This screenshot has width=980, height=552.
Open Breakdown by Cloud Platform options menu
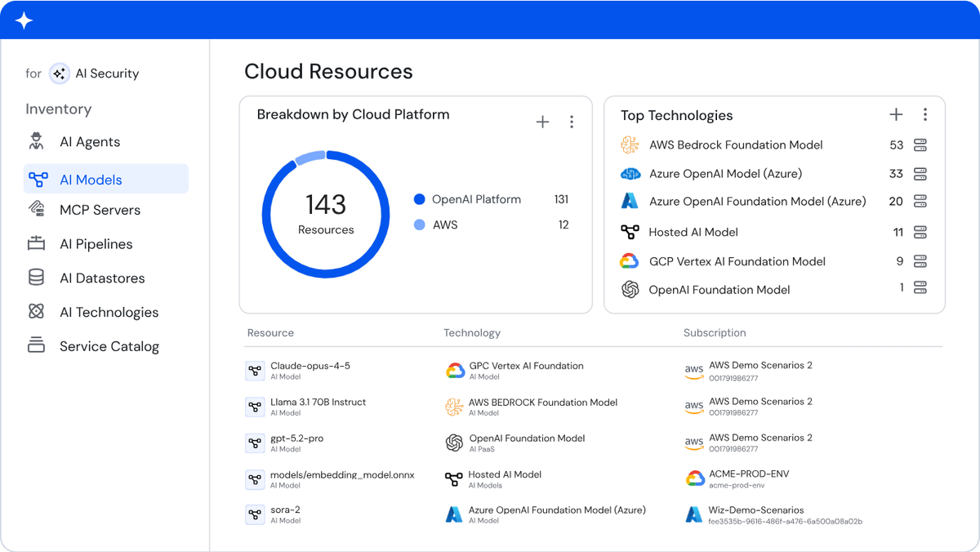click(x=572, y=122)
